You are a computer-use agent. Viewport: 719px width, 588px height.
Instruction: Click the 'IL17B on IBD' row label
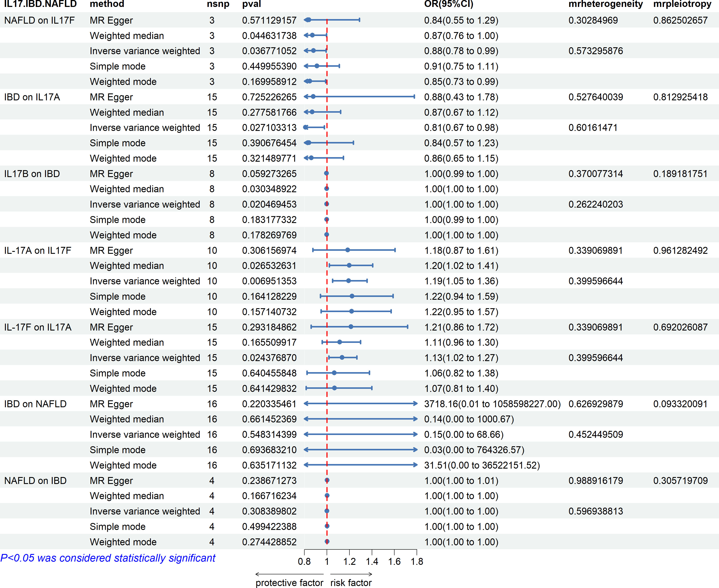click(32, 174)
